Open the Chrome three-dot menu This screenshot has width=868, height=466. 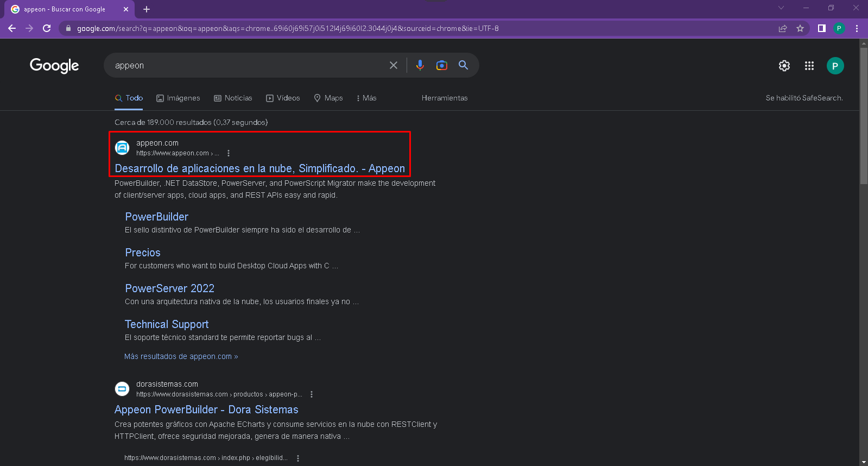pos(857,28)
